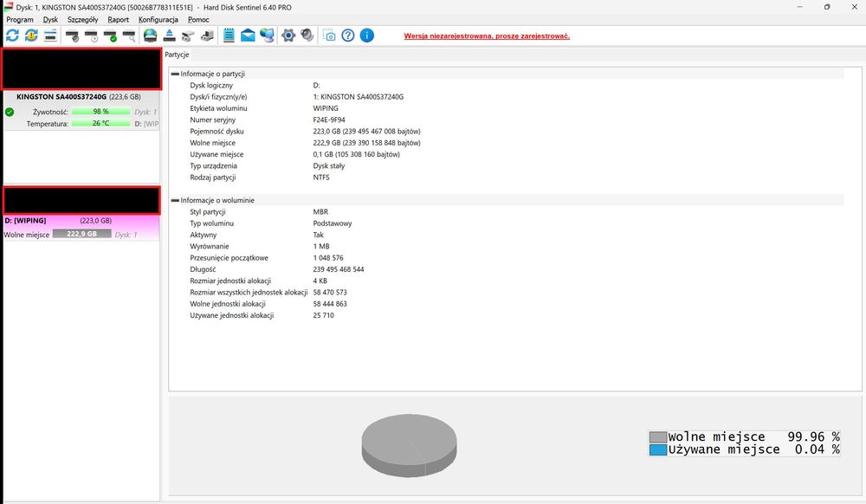Click the blue refresh arrows icon

pyautogui.click(x=12, y=36)
